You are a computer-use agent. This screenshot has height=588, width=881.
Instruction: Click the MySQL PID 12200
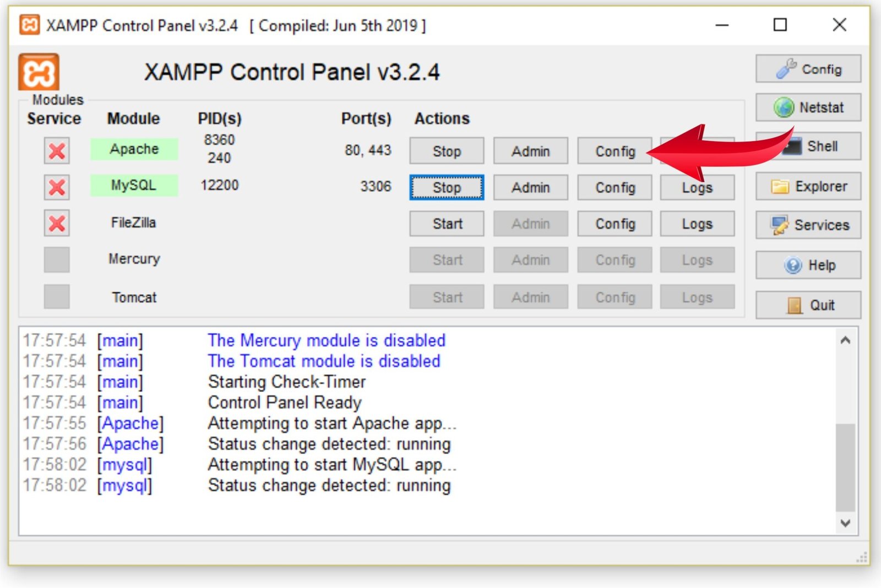click(219, 185)
